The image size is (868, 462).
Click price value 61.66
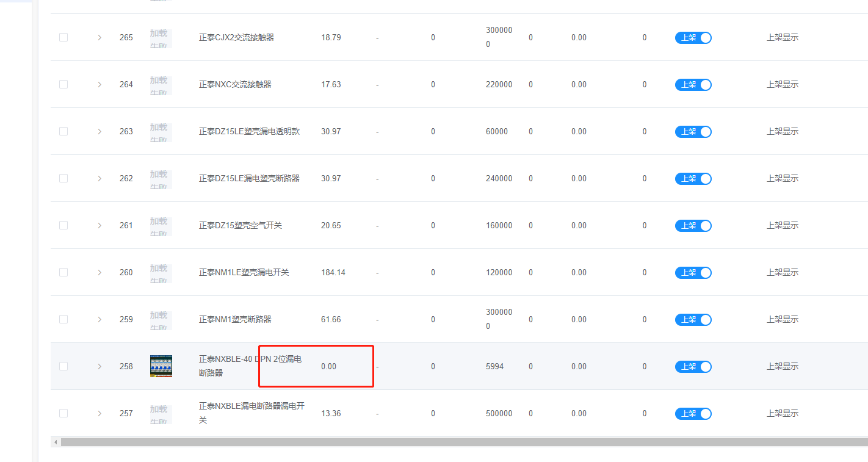coord(331,319)
